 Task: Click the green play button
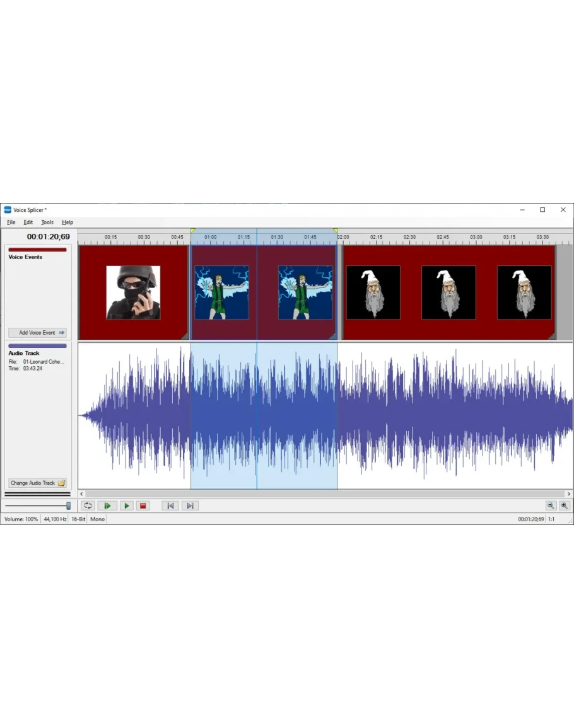point(127,506)
